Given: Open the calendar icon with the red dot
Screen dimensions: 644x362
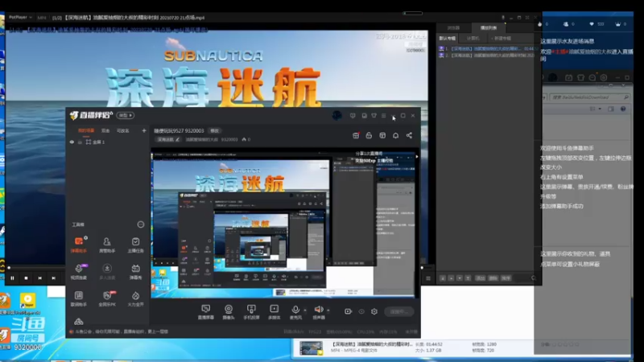Looking at the screenshot, I should pos(356,135).
